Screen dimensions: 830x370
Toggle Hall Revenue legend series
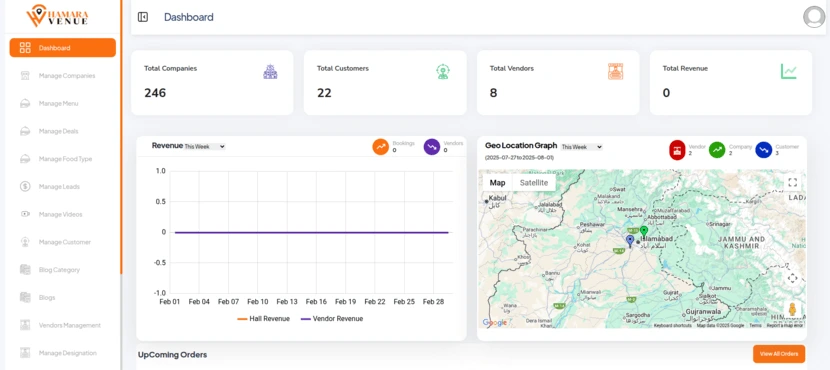(x=264, y=319)
